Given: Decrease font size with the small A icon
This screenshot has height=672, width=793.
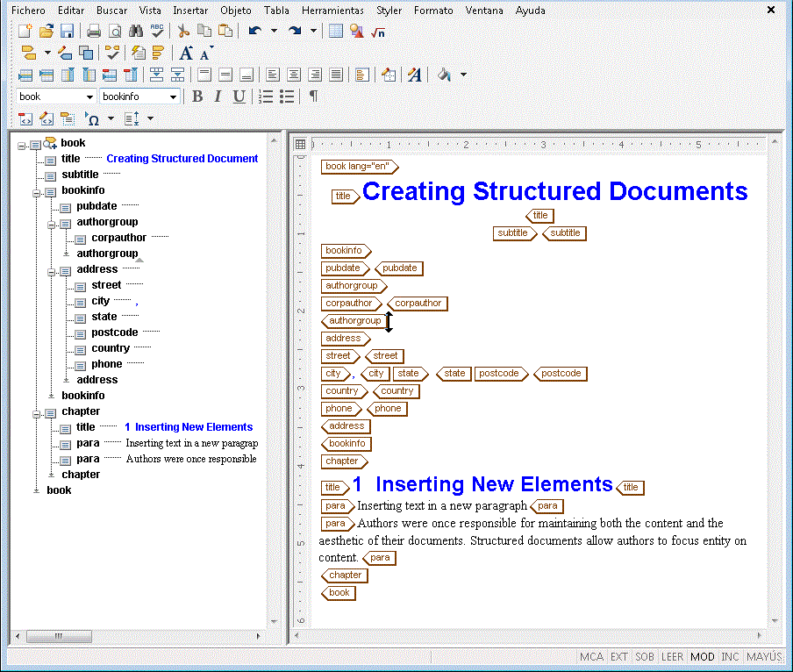Looking at the screenshot, I should pos(206,53).
